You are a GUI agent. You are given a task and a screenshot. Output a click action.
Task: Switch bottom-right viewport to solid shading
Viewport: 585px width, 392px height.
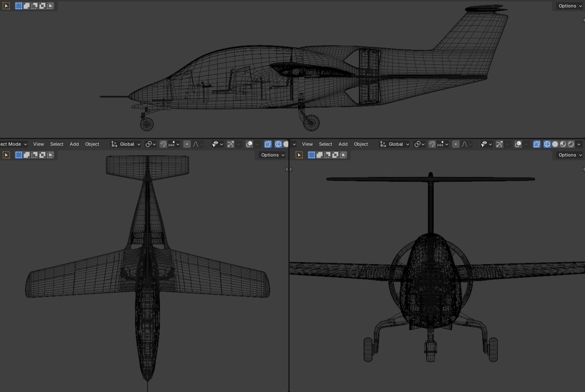[555, 144]
